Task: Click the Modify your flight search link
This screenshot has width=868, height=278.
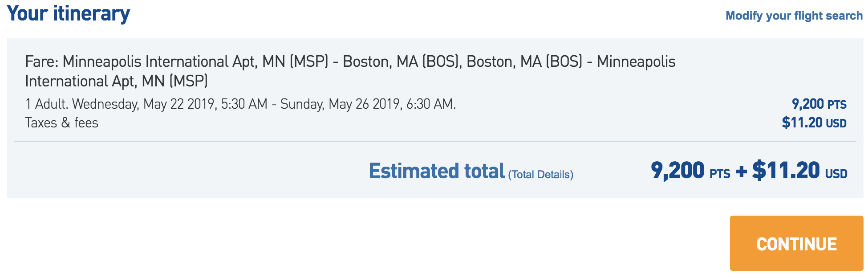Action: (x=794, y=16)
